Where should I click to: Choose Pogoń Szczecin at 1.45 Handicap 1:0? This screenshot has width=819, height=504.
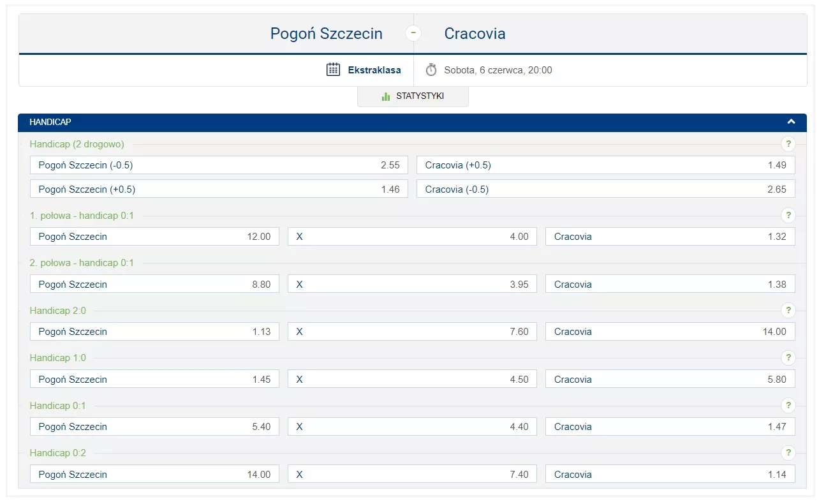pos(154,379)
